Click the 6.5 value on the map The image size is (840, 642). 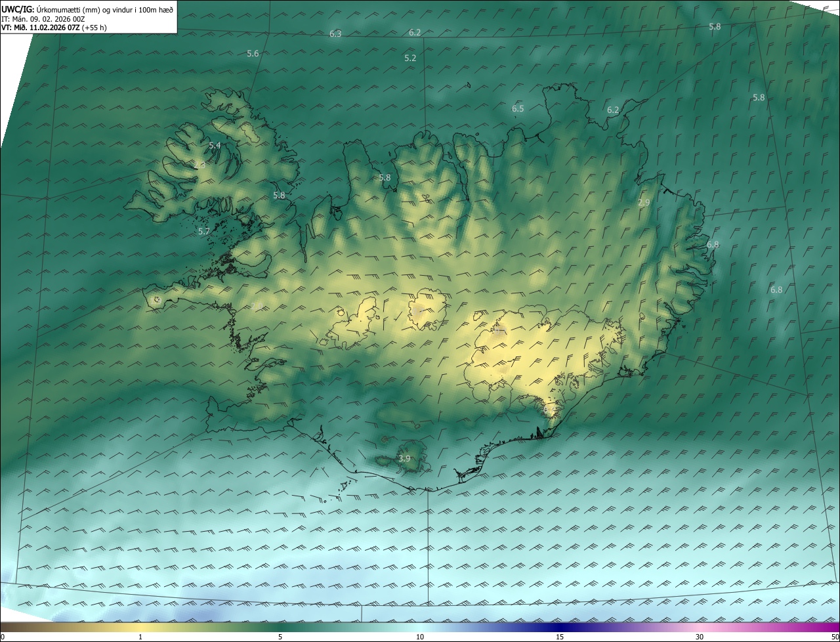point(518,108)
